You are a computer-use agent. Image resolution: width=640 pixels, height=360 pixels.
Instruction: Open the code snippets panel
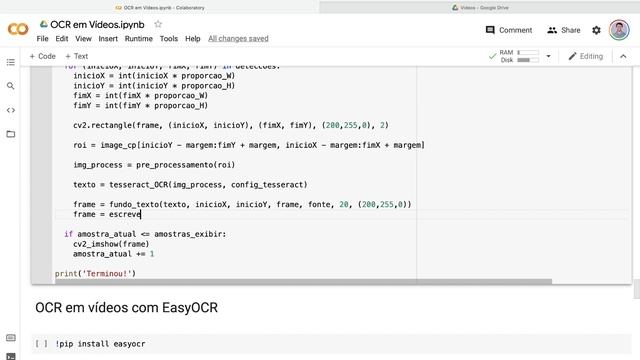point(11,110)
